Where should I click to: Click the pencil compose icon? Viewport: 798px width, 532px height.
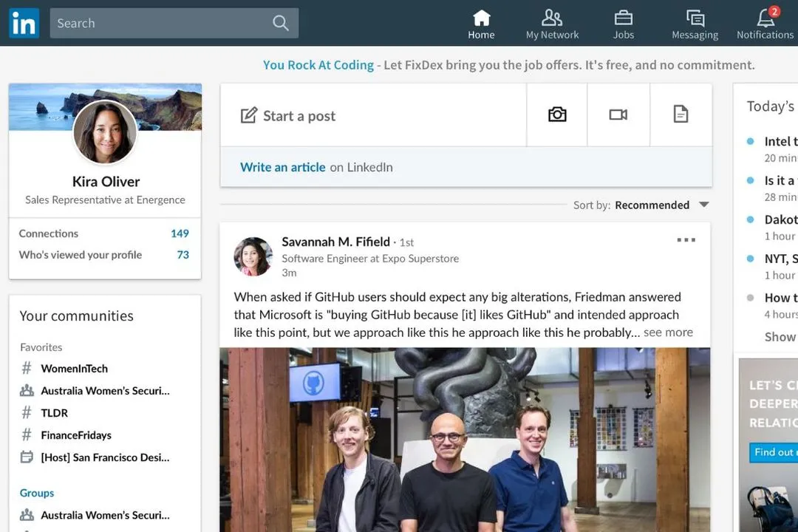point(249,115)
